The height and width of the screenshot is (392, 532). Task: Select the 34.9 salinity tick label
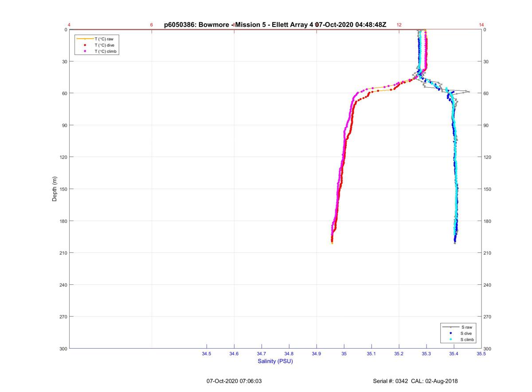pyautogui.click(x=317, y=354)
